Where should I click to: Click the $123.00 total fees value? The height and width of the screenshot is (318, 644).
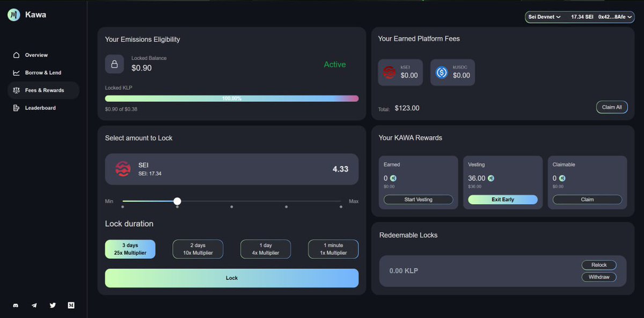coord(407,108)
